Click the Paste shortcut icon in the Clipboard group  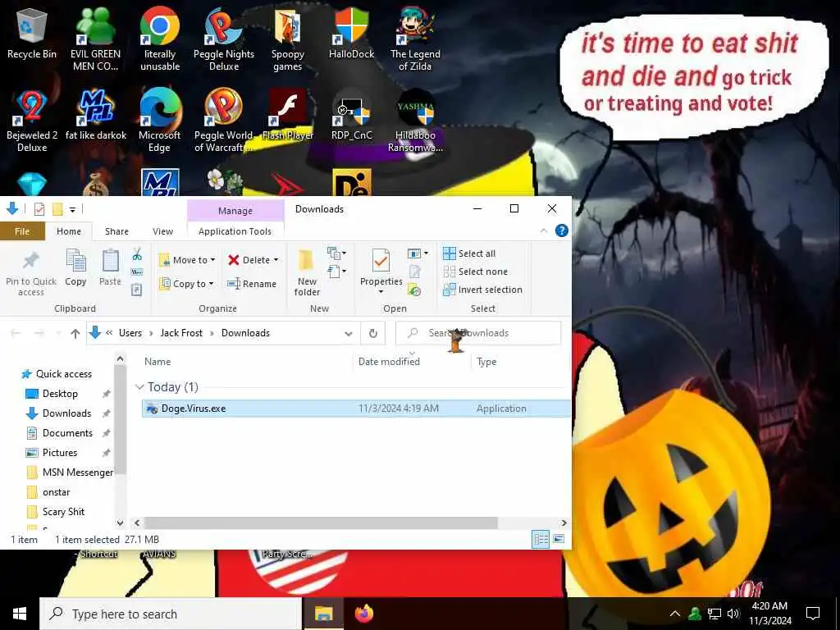(x=137, y=290)
